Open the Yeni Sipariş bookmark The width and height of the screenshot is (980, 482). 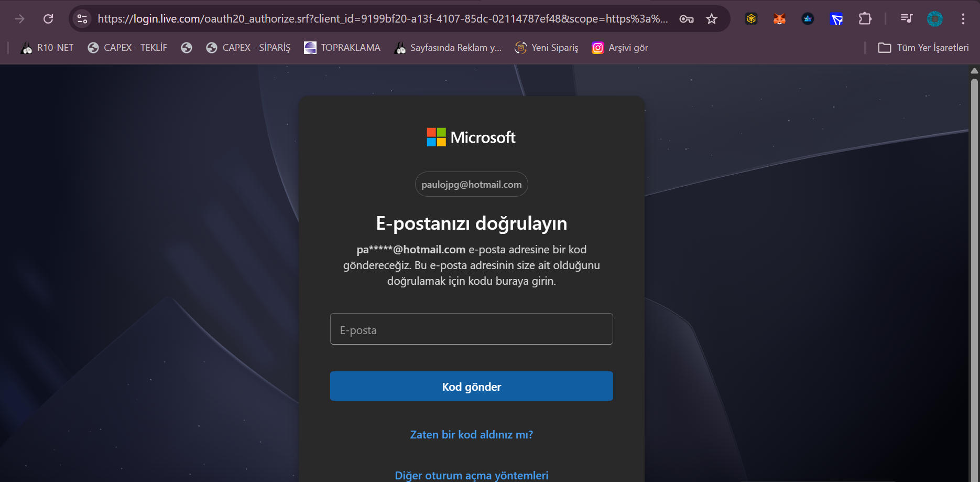click(547, 48)
